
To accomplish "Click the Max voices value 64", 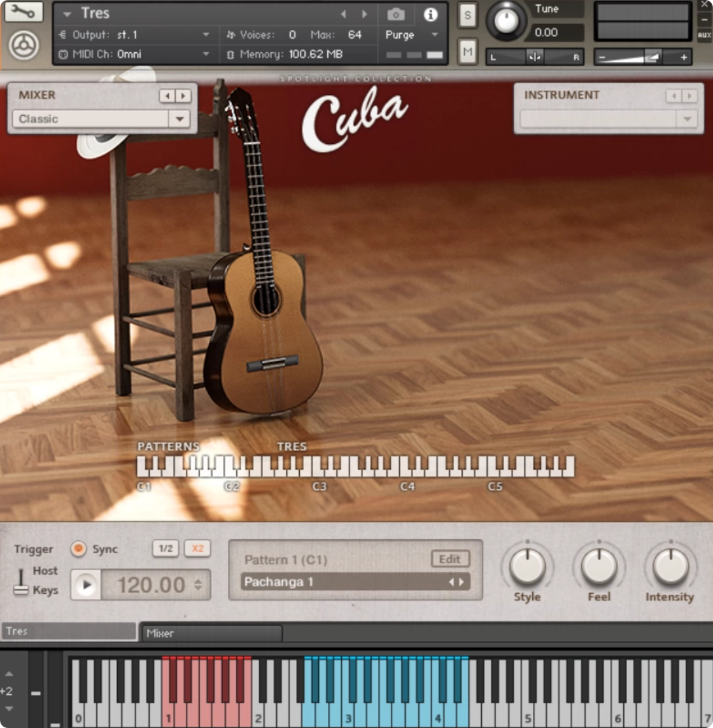I will 355,35.
